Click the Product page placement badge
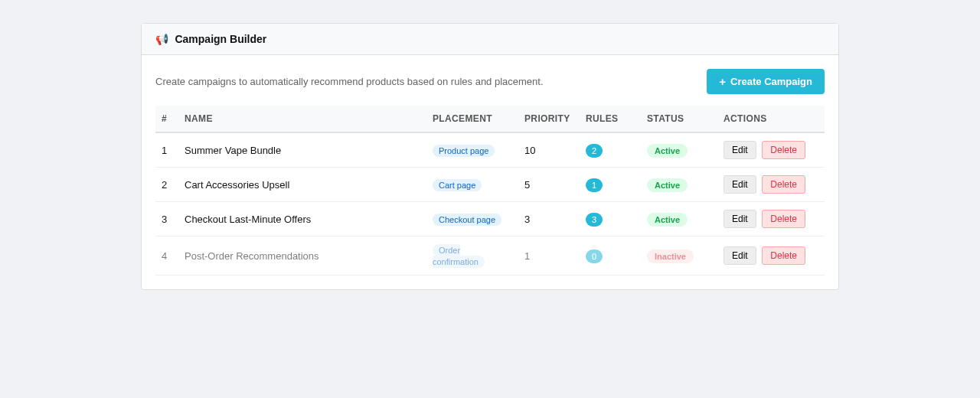This screenshot has width=980, height=398. pyautogui.click(x=463, y=151)
